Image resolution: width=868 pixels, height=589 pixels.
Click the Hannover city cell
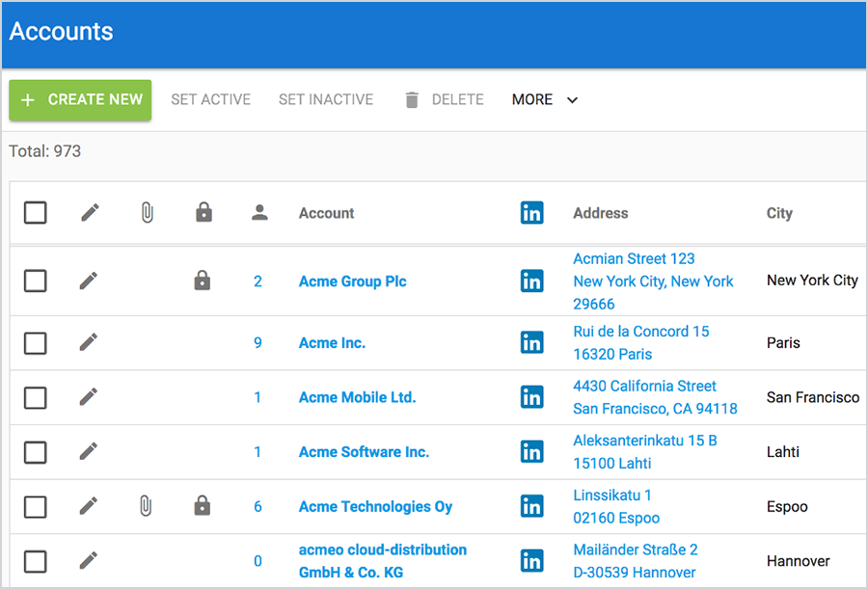pos(799,561)
